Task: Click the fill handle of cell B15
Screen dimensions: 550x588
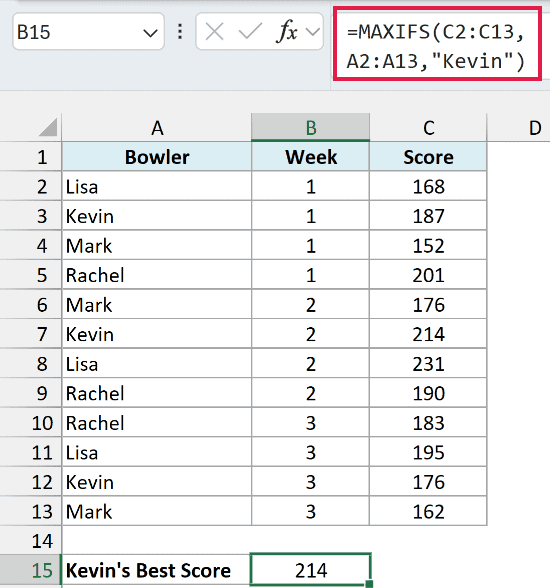Action: click(x=369, y=584)
